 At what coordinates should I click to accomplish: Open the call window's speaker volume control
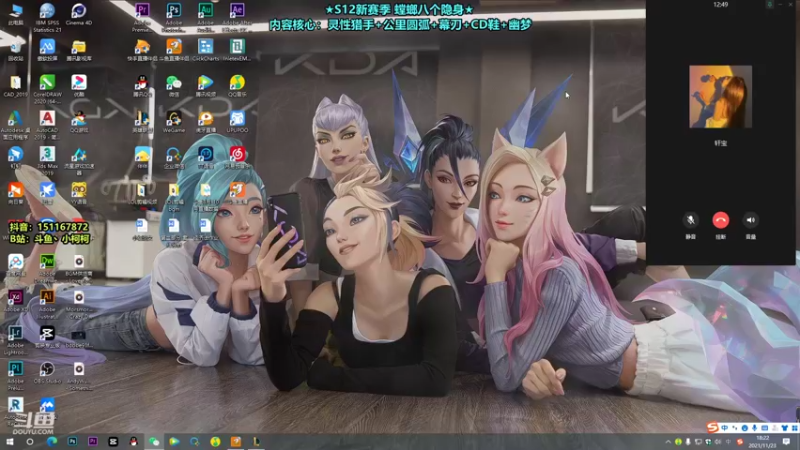pos(751,220)
